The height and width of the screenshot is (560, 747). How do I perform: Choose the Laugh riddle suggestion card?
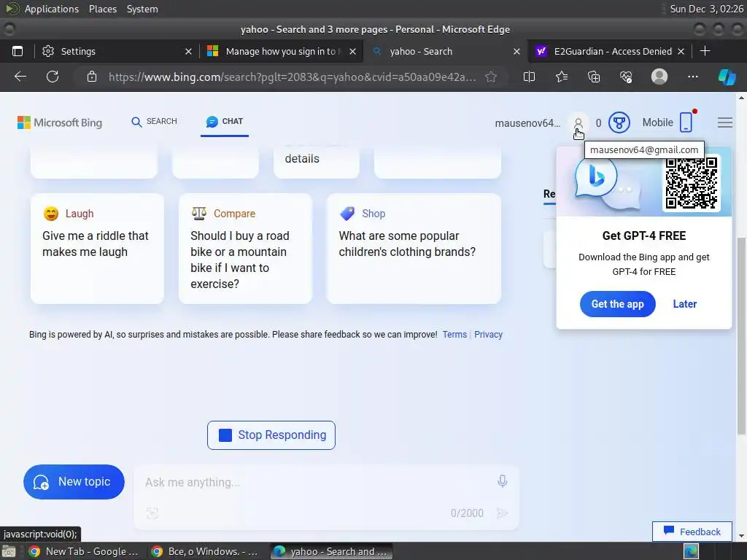coord(97,248)
